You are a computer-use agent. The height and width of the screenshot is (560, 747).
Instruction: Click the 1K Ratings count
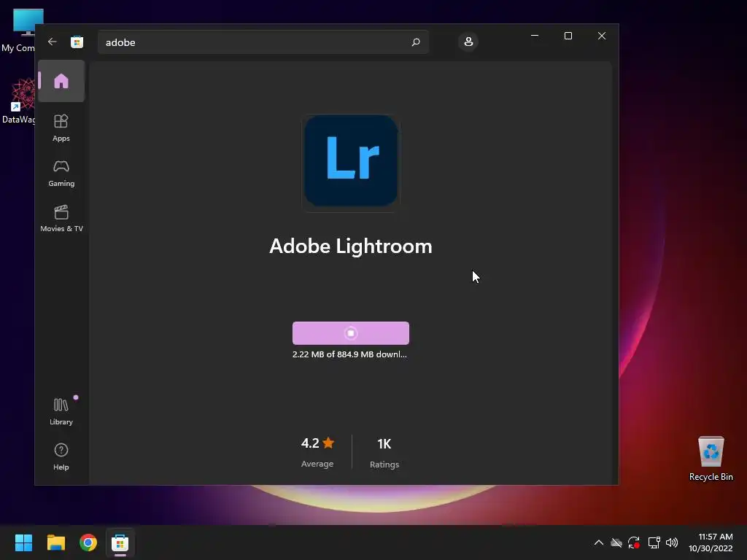click(x=384, y=453)
